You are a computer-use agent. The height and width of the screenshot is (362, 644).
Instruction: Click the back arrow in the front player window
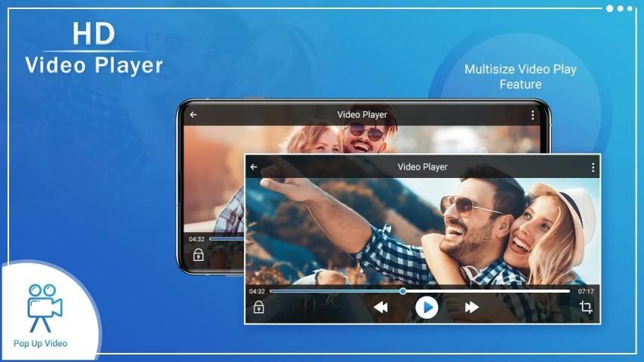pyautogui.click(x=254, y=167)
